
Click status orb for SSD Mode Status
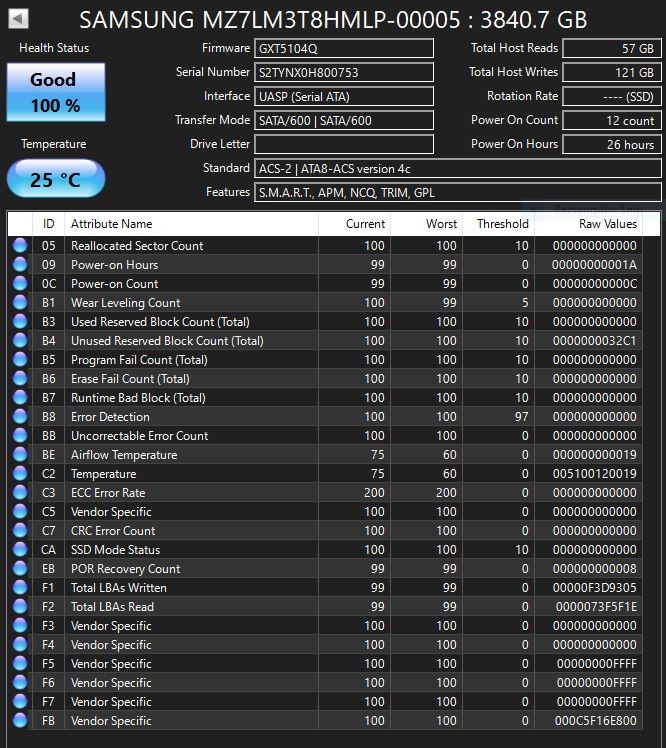coord(20,549)
